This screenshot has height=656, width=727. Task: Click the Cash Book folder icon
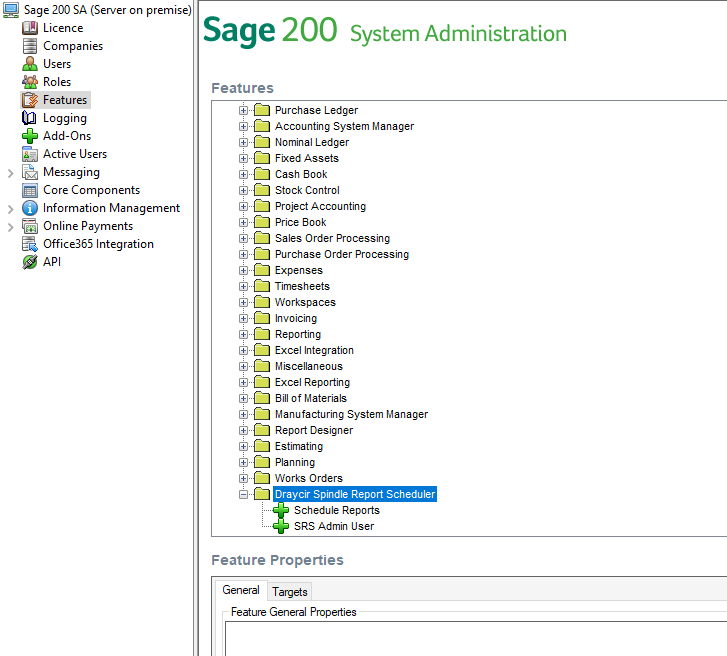click(262, 174)
